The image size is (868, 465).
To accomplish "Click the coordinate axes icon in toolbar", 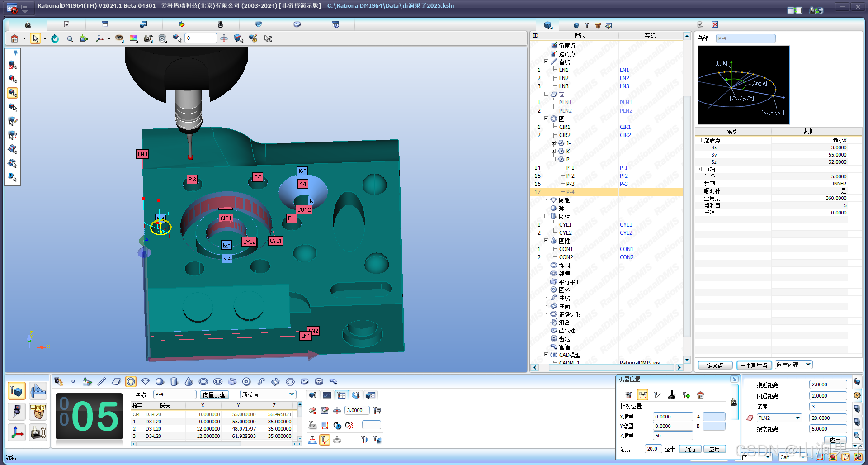I will 99,38.
